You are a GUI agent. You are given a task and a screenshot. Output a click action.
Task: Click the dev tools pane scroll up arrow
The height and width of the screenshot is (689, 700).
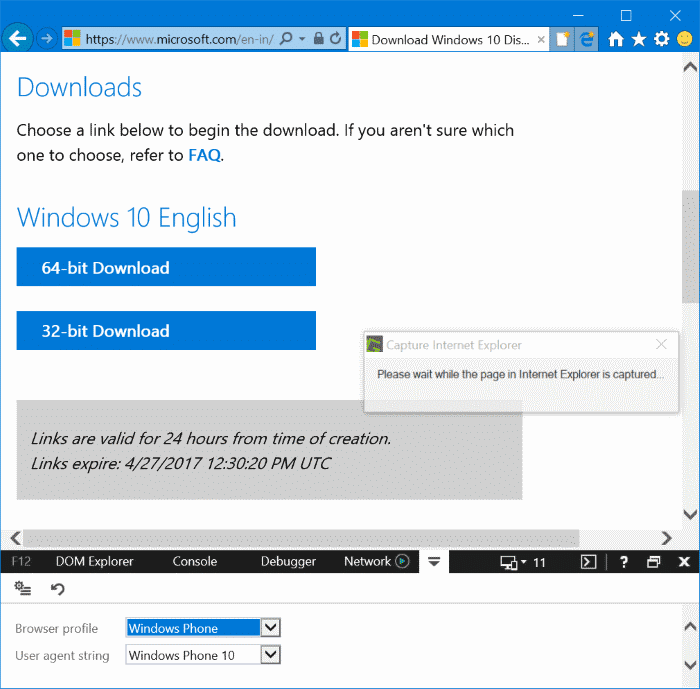[690, 626]
